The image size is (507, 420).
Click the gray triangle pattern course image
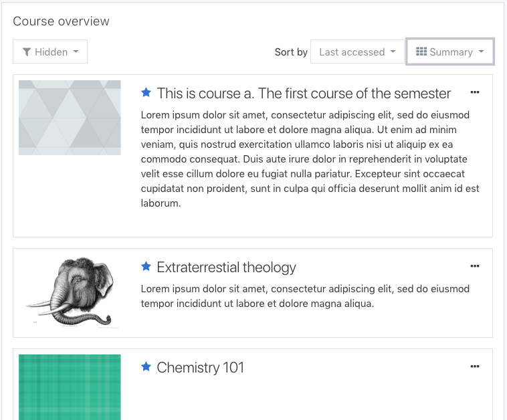[x=70, y=118]
